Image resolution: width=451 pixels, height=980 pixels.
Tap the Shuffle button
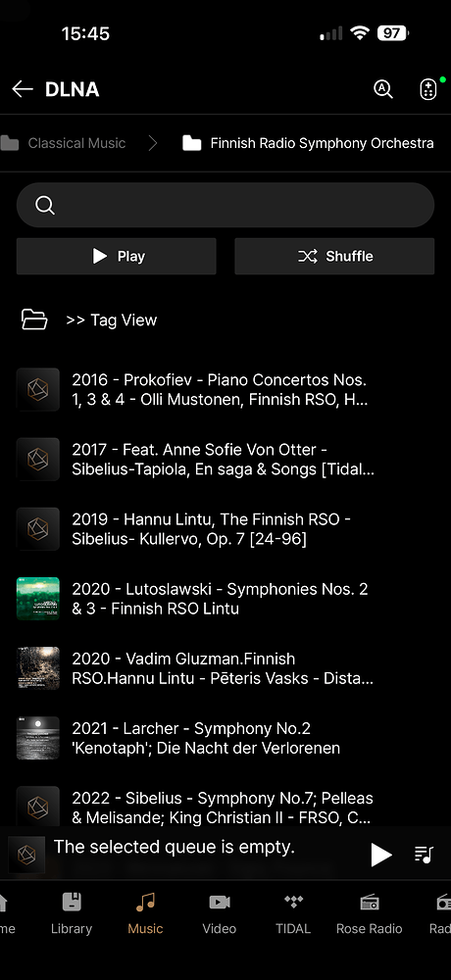[x=334, y=256]
